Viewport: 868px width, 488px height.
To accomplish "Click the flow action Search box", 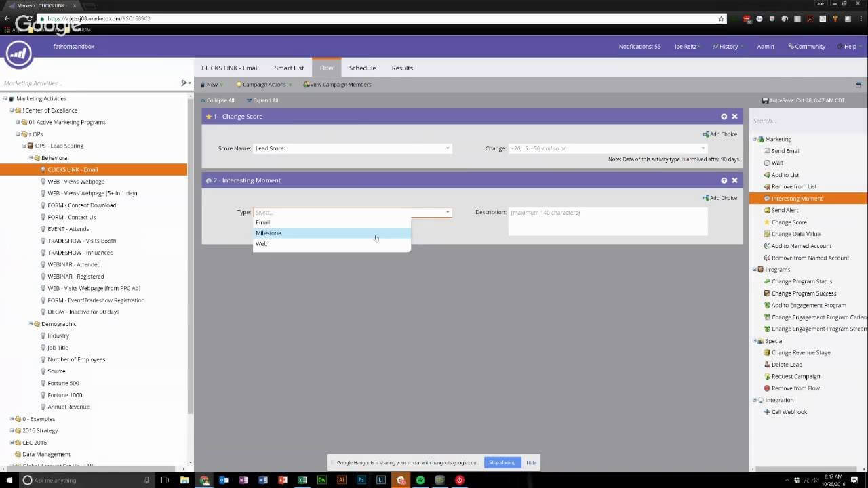I will [807, 121].
